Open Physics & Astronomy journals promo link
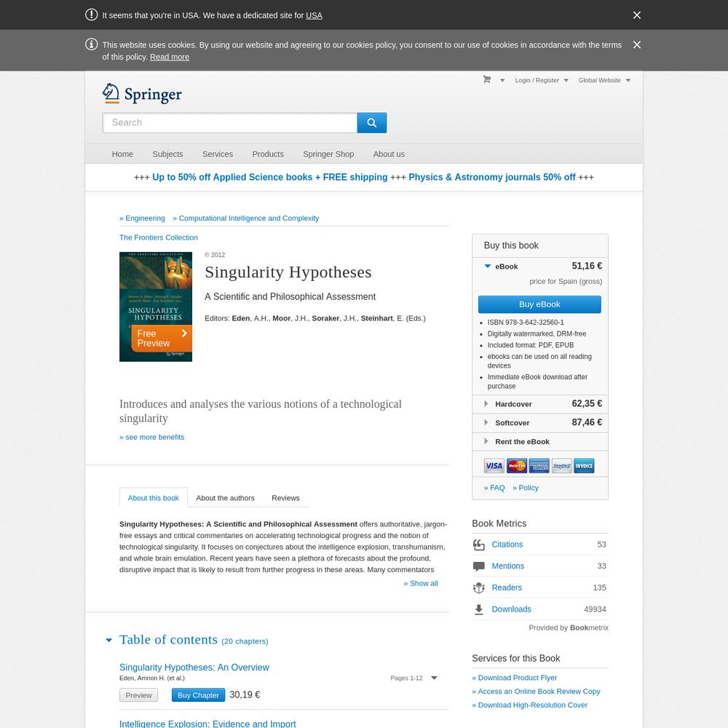 [491, 177]
